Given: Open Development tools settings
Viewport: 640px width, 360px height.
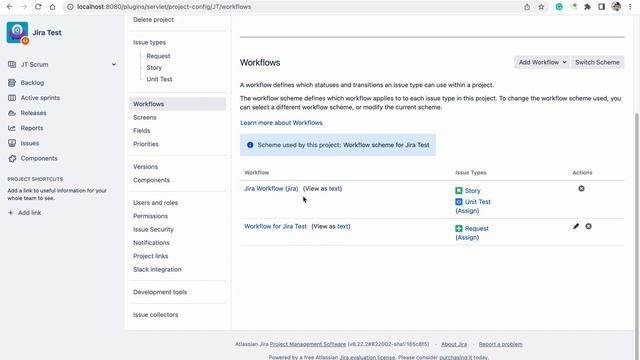Looking at the screenshot, I should point(160,292).
